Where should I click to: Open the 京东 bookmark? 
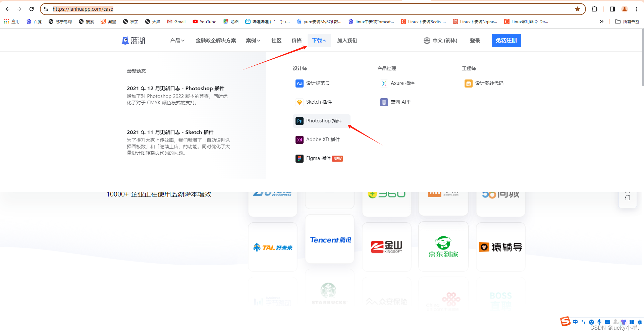(130, 21)
